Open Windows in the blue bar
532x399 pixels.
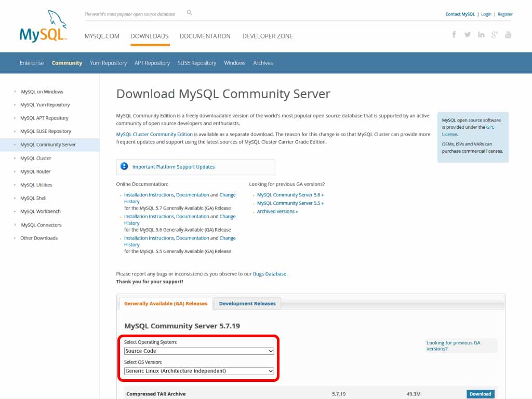234,63
